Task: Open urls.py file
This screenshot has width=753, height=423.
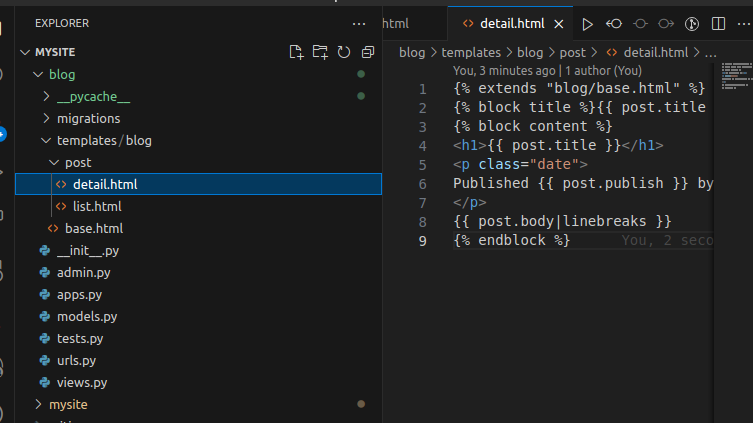Action: tap(199, 361)
